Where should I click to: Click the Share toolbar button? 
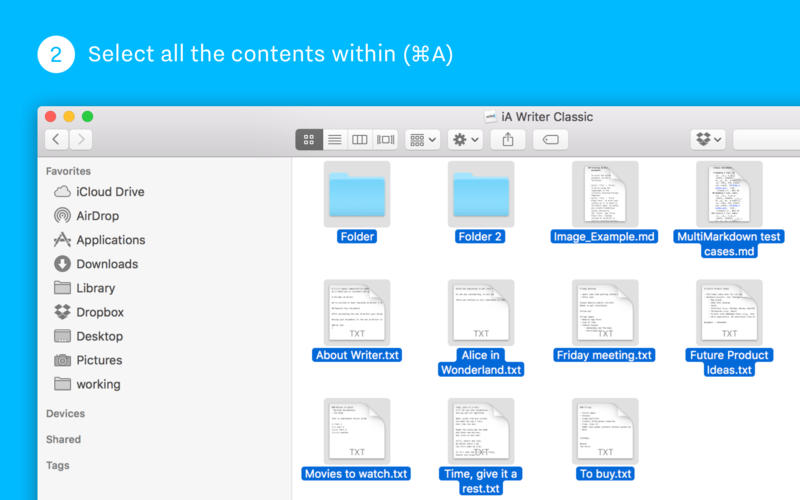(x=508, y=139)
